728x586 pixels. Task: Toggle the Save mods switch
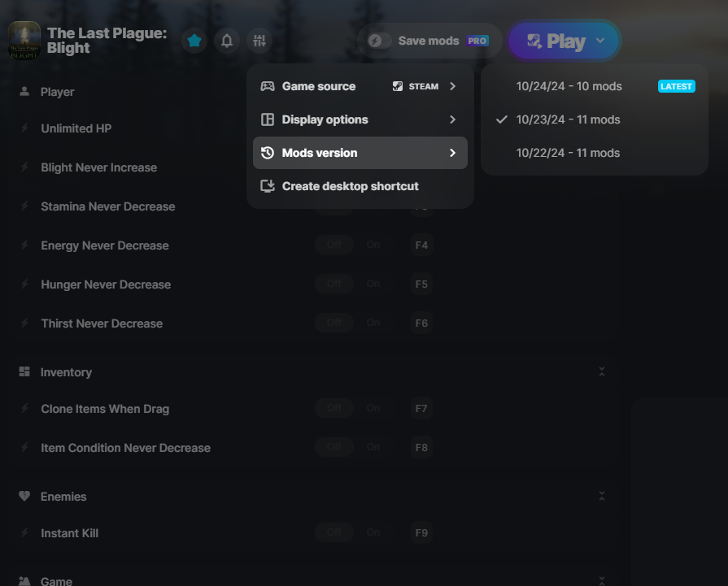(379, 41)
